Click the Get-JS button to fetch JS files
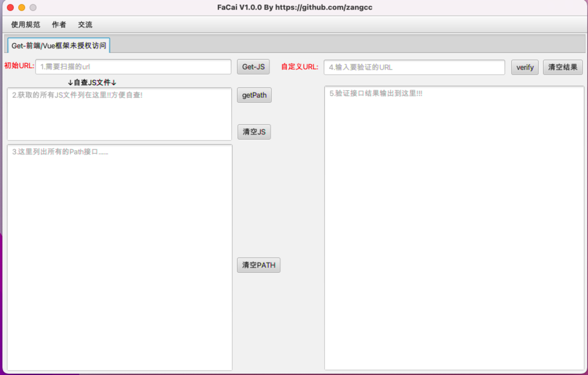Screen dimensions: 588x375 [253, 66]
